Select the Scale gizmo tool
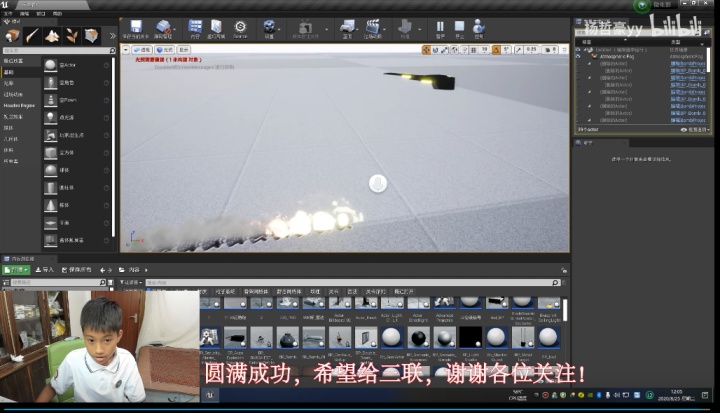Image resolution: width=720 pixels, height=413 pixels. [444, 50]
